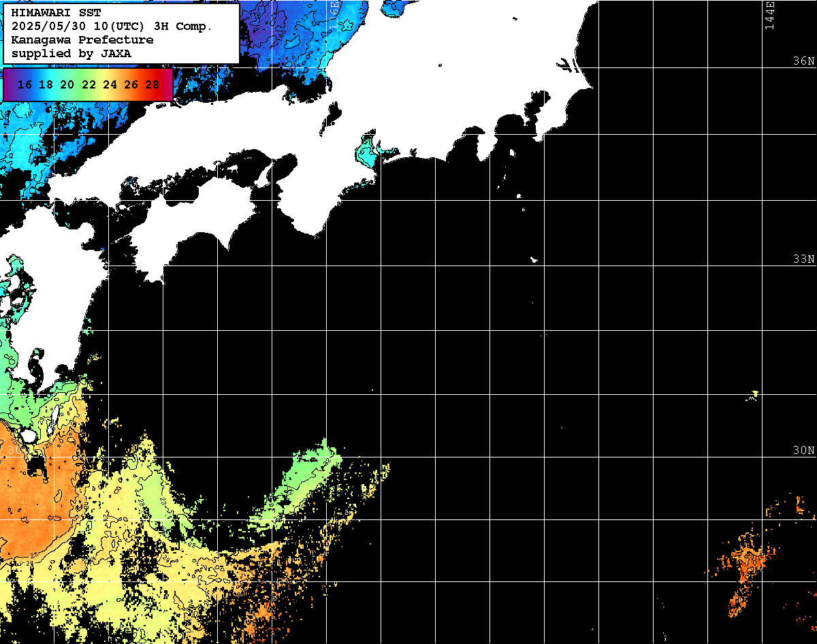Click the 30N latitude label at right edge
The image size is (817, 644).
803,450
